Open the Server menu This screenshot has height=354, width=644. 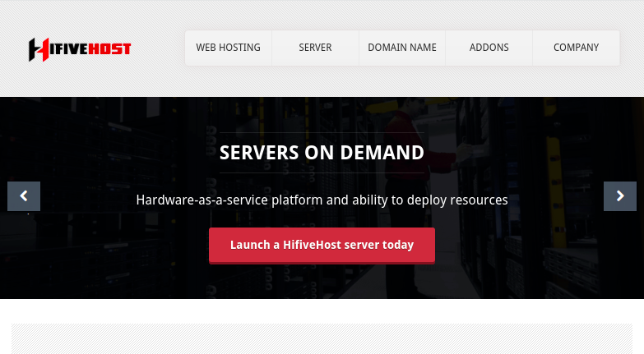pos(315,48)
